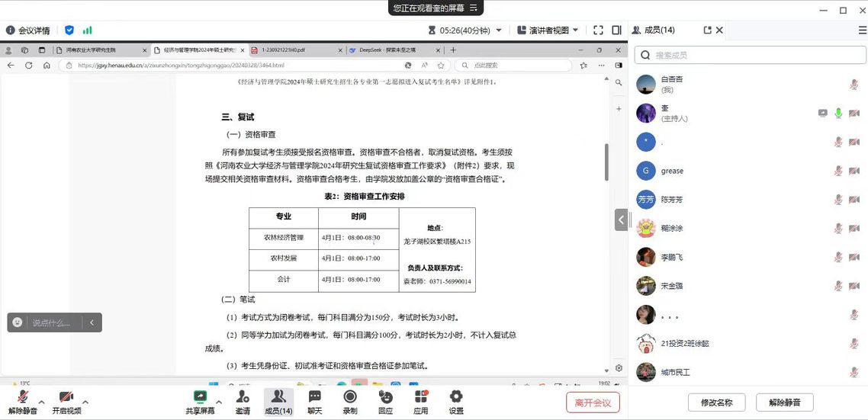Screen dimensions: 868x420
Task: Pop out the members panel window
Action: point(707,30)
